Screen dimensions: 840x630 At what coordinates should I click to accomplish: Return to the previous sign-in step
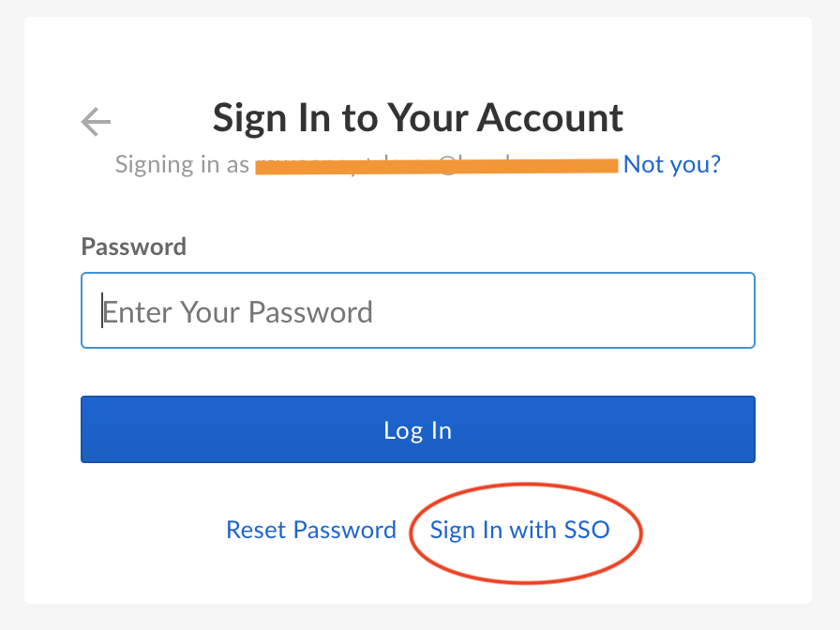click(96, 121)
